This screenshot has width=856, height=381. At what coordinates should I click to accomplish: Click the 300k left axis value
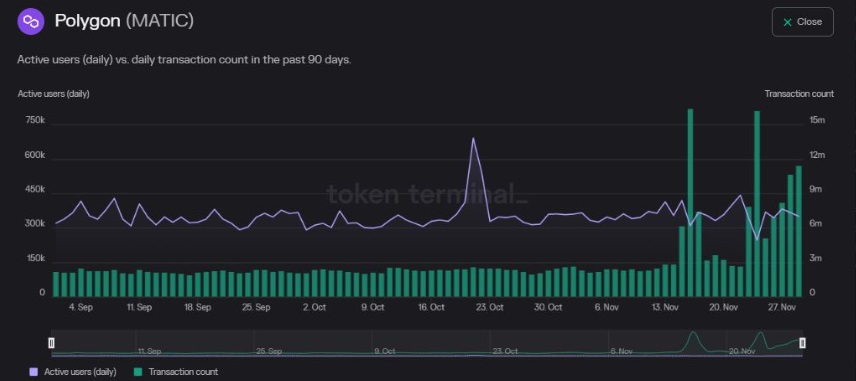[x=35, y=224]
